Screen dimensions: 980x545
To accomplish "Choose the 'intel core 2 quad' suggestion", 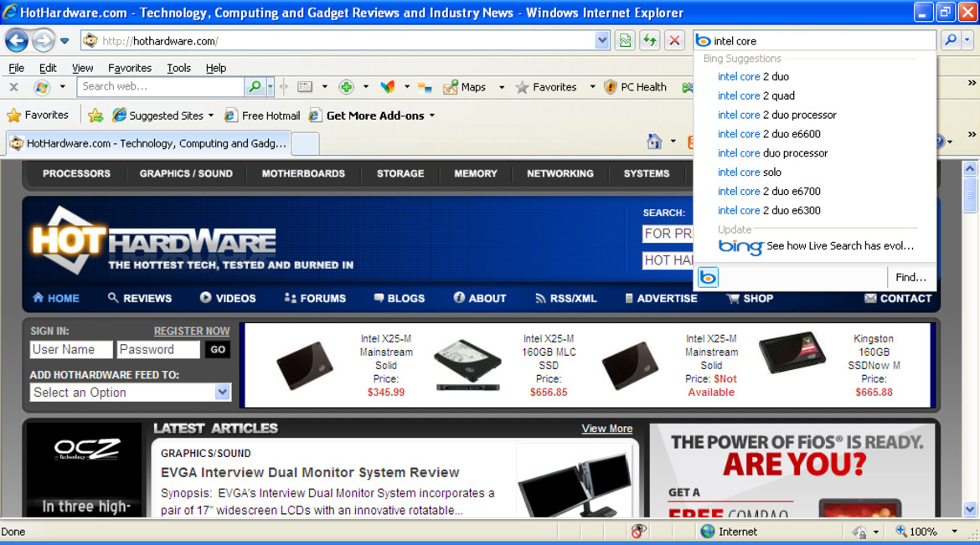I will tap(756, 95).
